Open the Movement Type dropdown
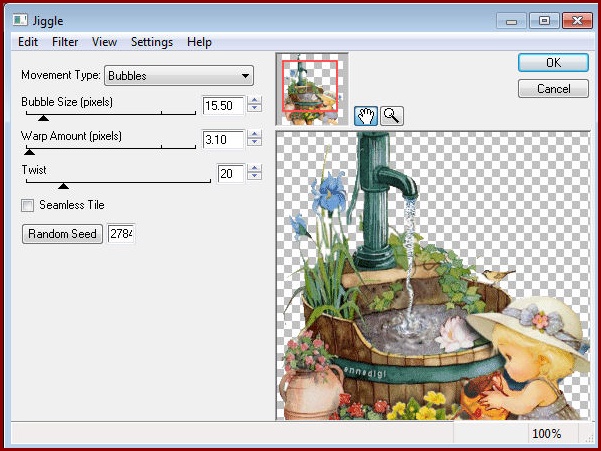601x451 pixels. coord(179,75)
